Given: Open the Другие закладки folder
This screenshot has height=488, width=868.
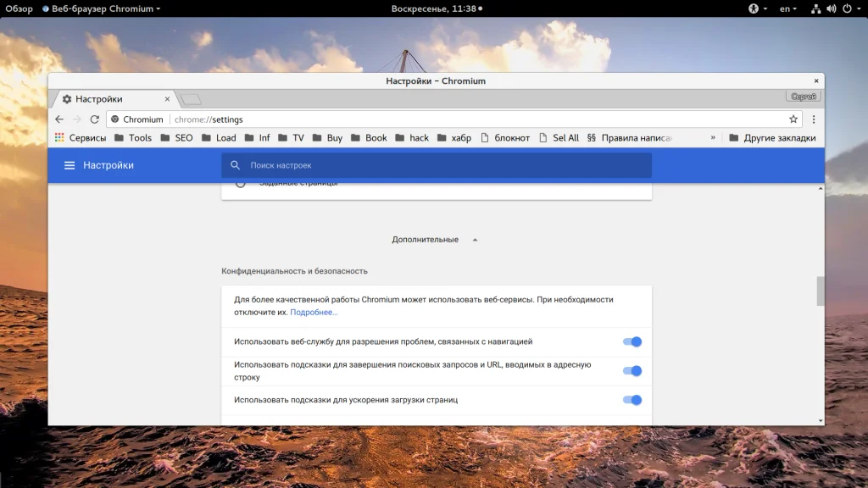Looking at the screenshot, I should pos(772,138).
